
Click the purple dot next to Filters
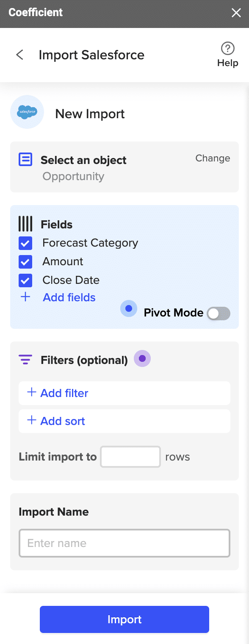coord(142,358)
